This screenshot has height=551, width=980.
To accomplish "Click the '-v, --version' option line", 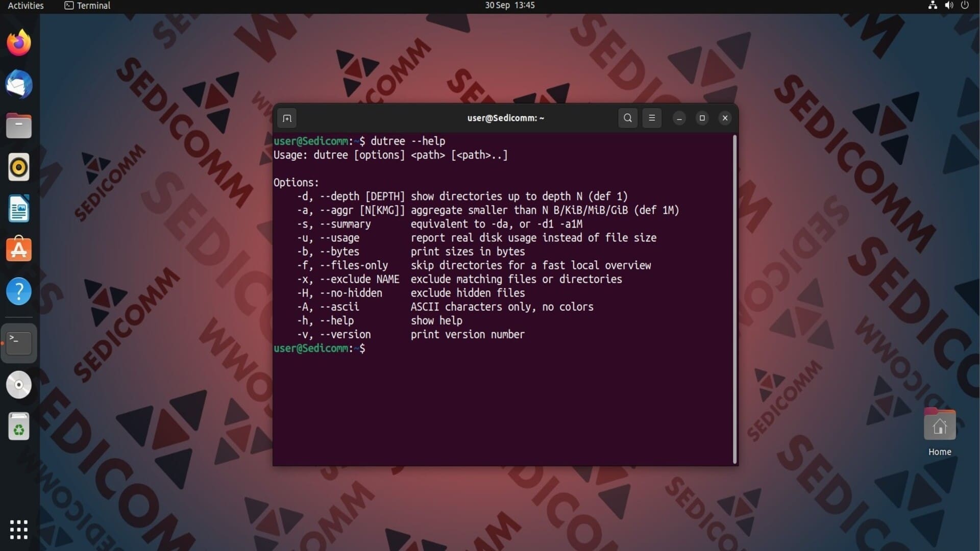I will (x=411, y=334).
